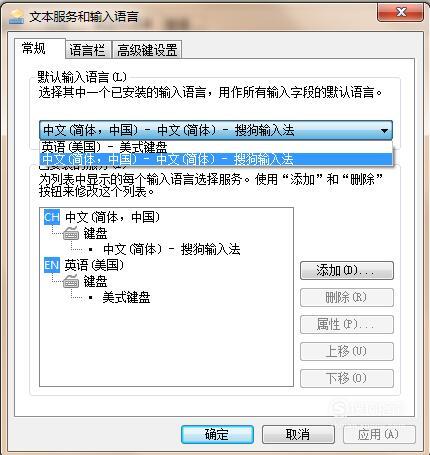Screen dimensions: 430x455
Task: Open the default input language dropdown arrow
Action: pos(384,131)
